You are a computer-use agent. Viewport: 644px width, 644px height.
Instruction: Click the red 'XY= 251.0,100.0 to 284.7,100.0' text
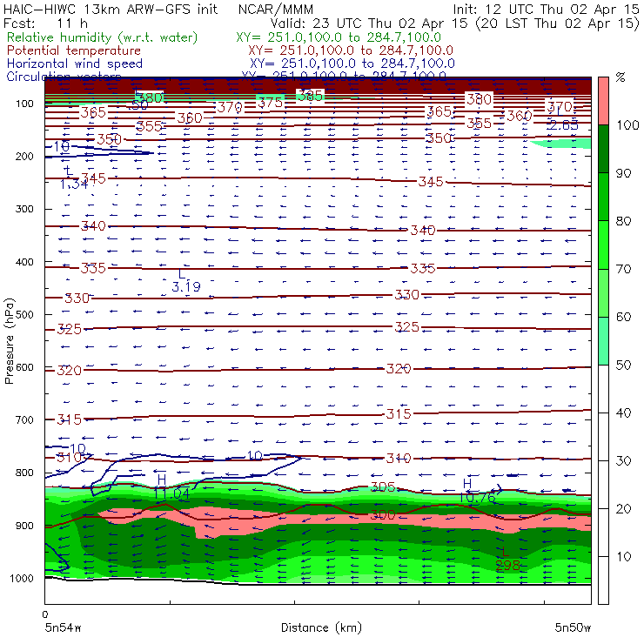point(351,50)
